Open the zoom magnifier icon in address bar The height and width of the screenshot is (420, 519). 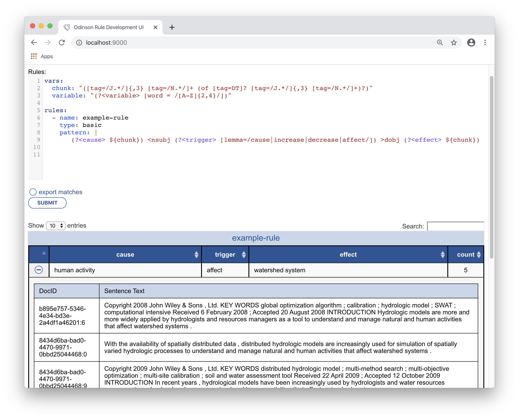[x=440, y=43]
